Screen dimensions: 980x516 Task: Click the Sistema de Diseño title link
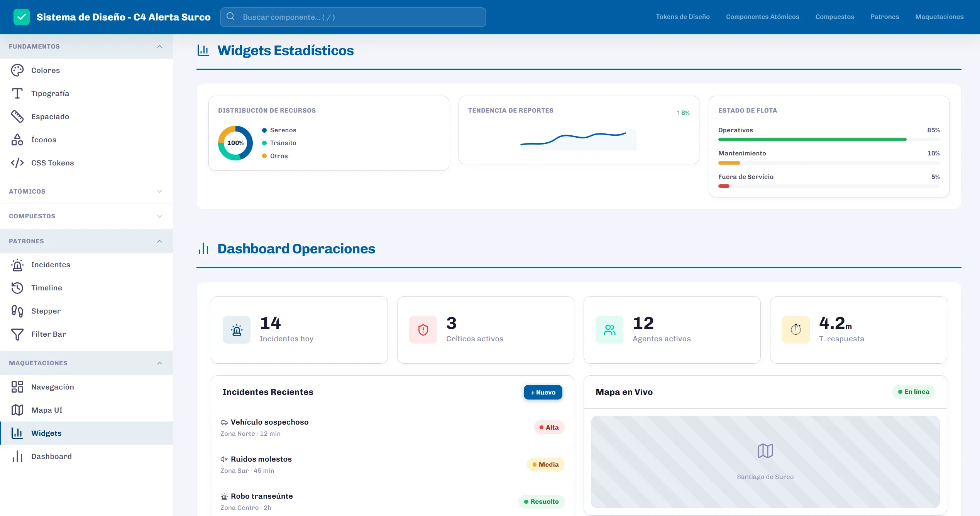click(124, 17)
